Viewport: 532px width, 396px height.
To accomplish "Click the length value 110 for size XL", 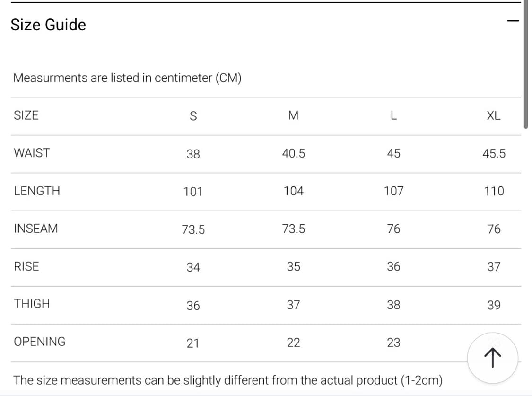I will (x=494, y=191).
